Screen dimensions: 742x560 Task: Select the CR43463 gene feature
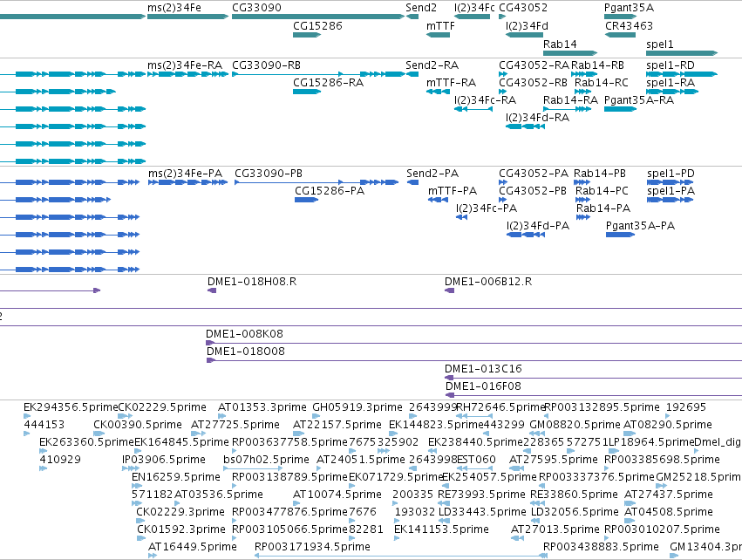coord(621,35)
